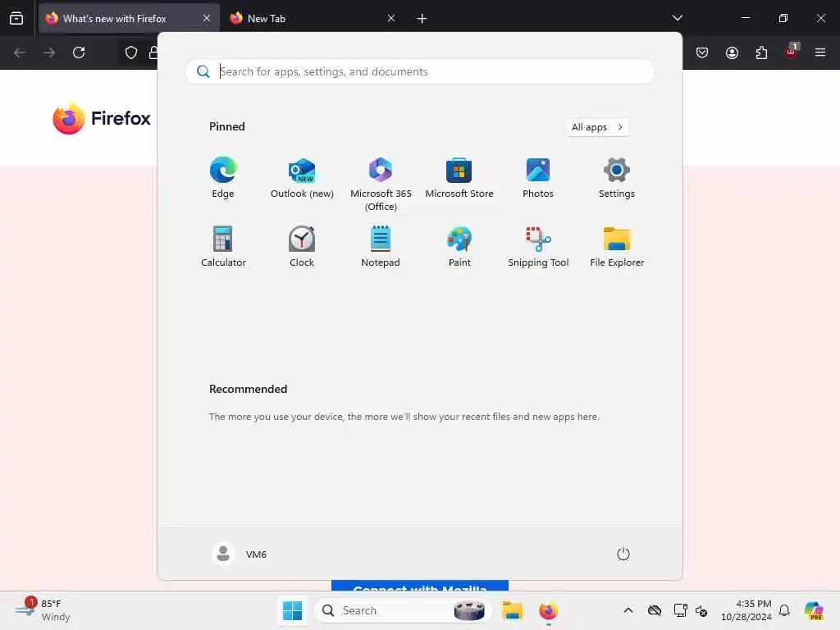Viewport: 840px width, 630px height.
Task: Launch Photos from Start menu
Action: (538, 178)
